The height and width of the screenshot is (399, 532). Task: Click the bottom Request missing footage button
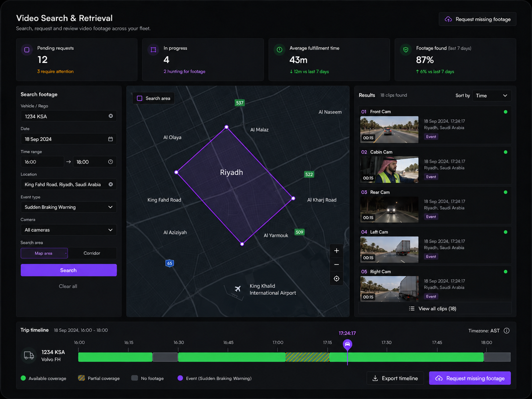coord(470,378)
